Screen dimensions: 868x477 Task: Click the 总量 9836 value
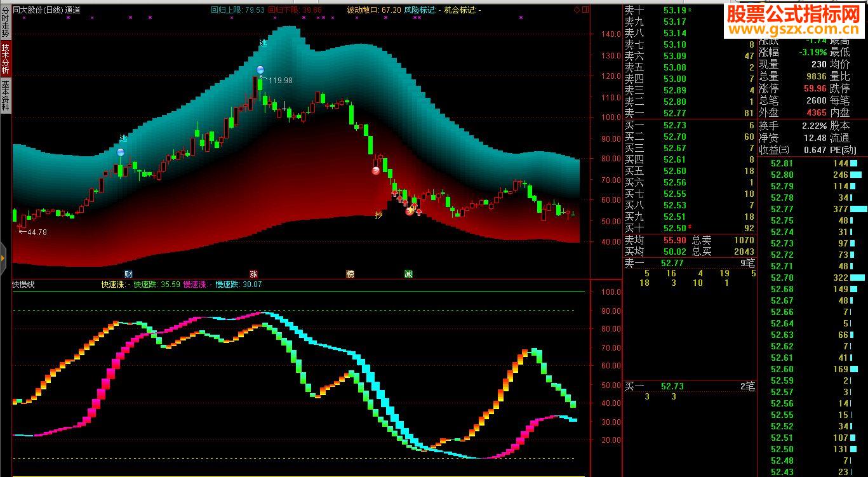[x=815, y=76]
